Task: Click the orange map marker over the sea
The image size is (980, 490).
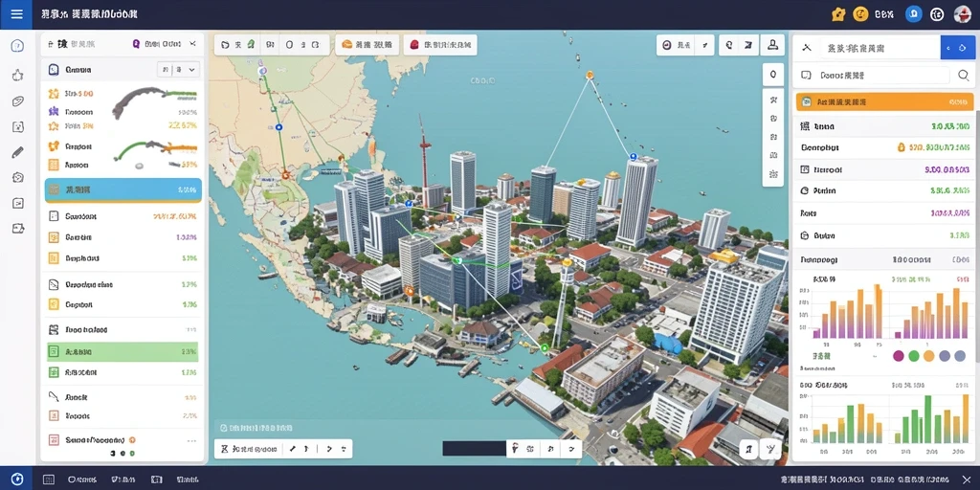Action: point(589,75)
